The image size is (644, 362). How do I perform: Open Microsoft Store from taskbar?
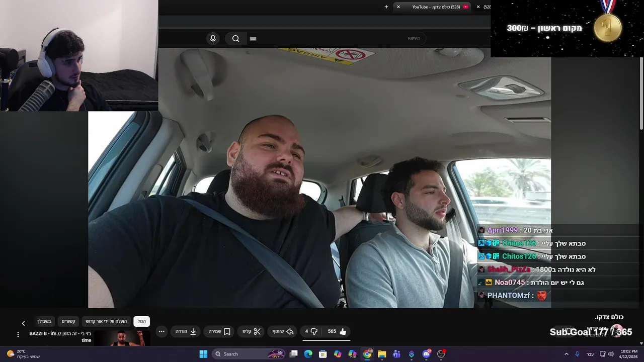[x=323, y=354]
